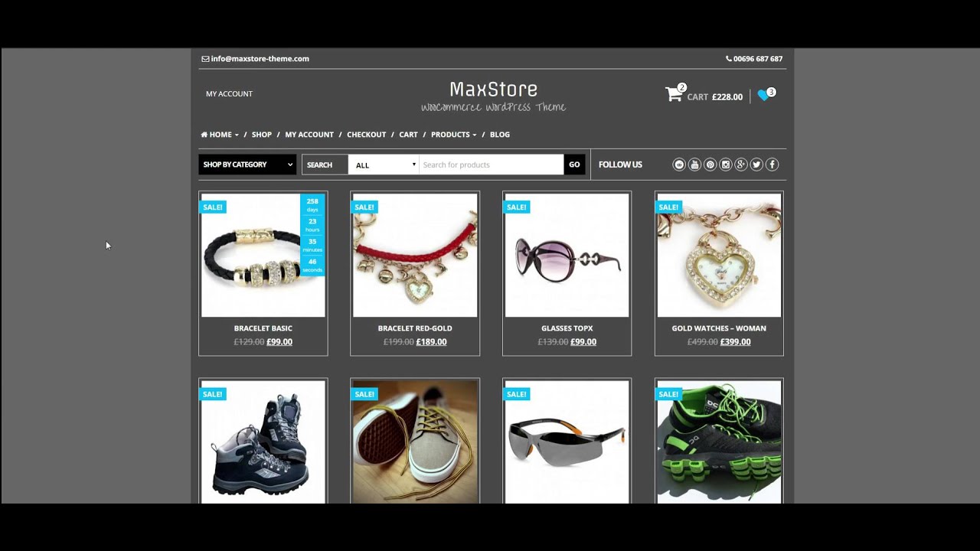Click the SALE! badge on Glasses TopX
The image size is (980, 551).
coord(517,207)
